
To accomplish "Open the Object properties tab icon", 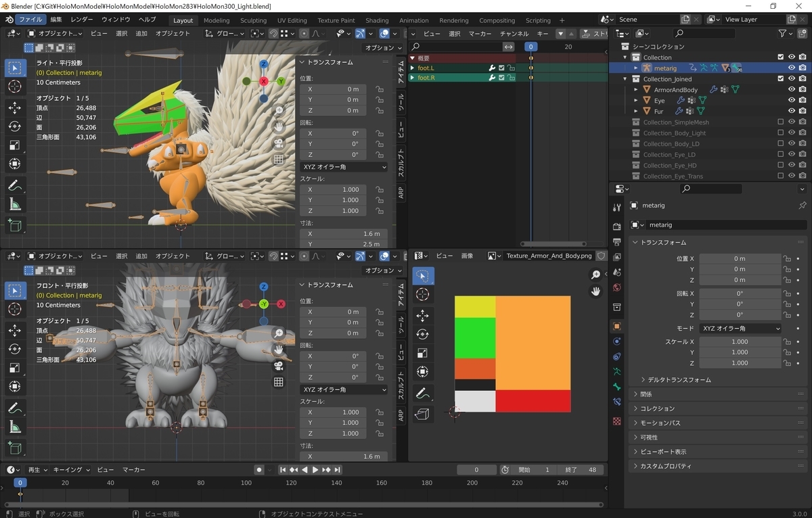I will pyautogui.click(x=616, y=326).
